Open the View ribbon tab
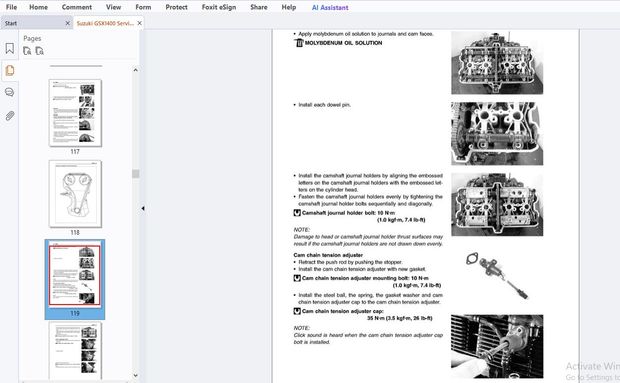Image resolution: width=620 pixels, height=383 pixels. click(x=113, y=7)
